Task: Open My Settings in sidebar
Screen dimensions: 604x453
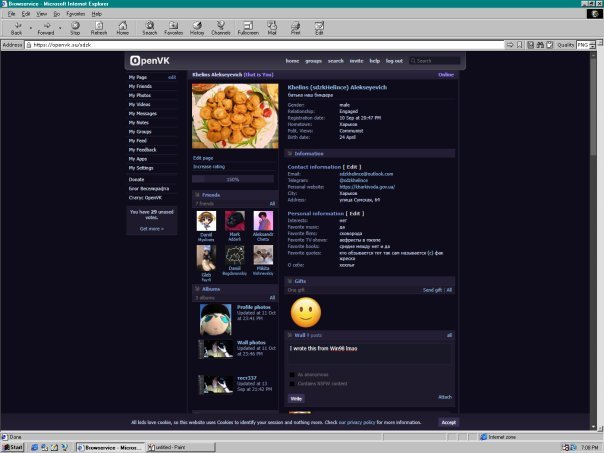Action: [141, 168]
